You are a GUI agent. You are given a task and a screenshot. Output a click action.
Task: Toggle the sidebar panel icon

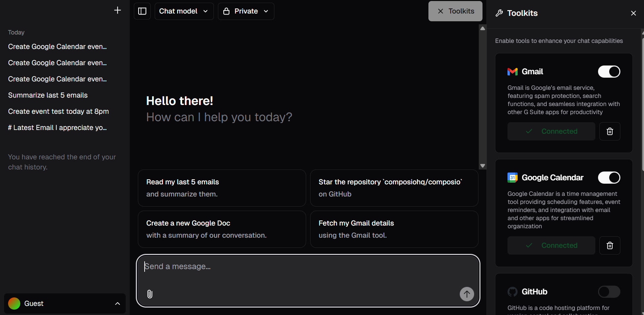click(142, 11)
